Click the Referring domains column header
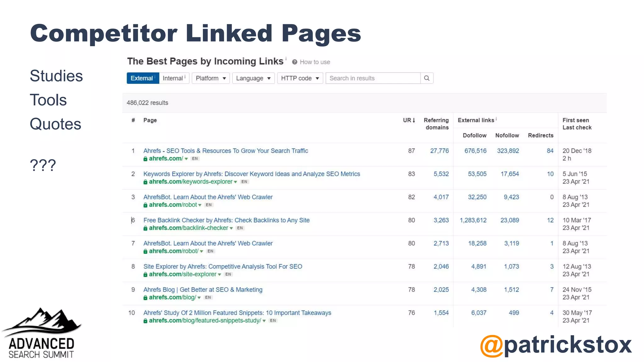Screen dimensions: 644x362 436,124
